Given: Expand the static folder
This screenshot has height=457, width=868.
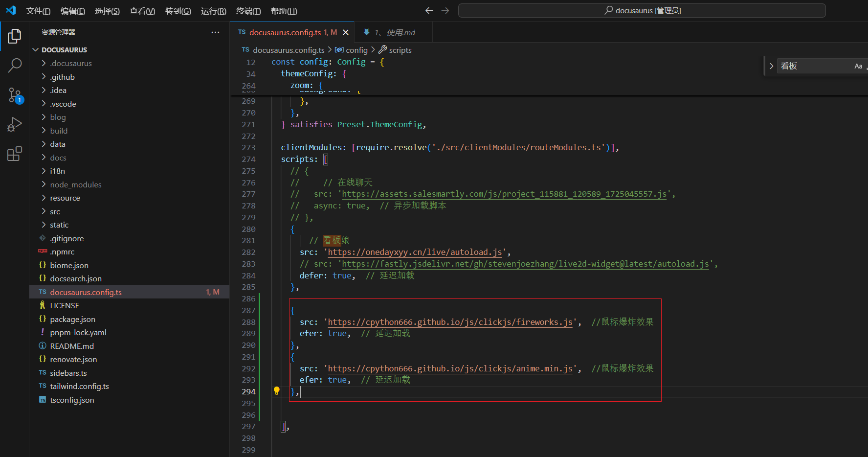Looking at the screenshot, I should [59, 225].
